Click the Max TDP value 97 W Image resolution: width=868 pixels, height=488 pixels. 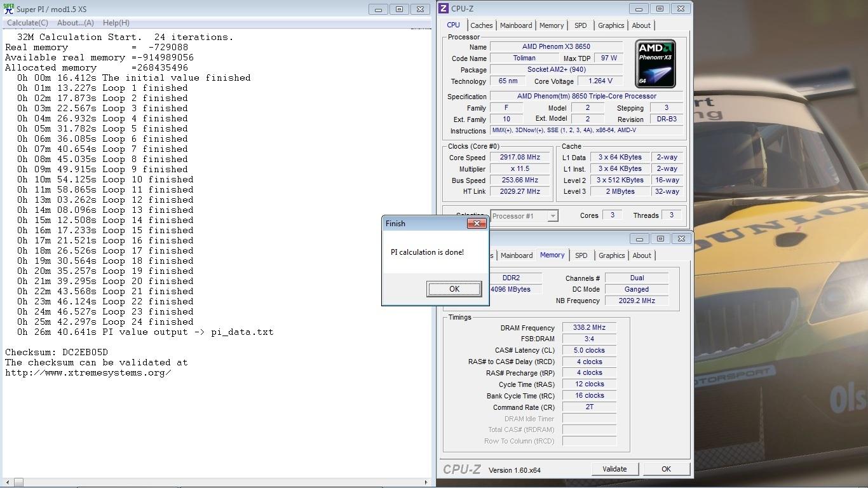pyautogui.click(x=609, y=58)
